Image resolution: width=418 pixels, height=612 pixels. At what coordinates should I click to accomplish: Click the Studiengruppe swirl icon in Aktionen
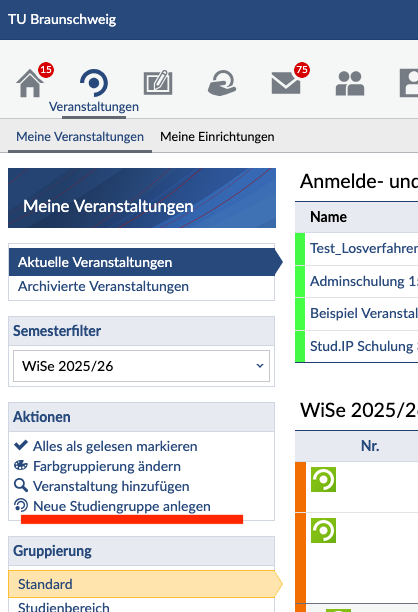[21, 505]
